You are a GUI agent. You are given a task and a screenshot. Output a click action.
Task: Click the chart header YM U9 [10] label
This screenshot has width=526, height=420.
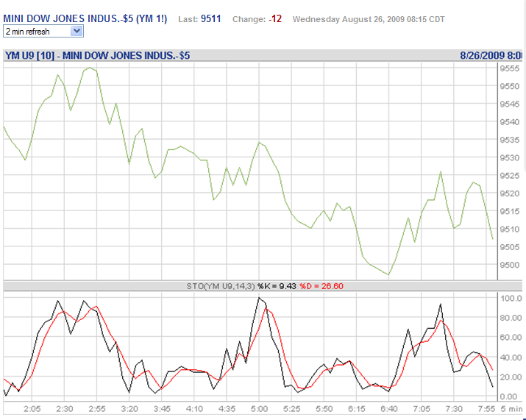(x=29, y=55)
